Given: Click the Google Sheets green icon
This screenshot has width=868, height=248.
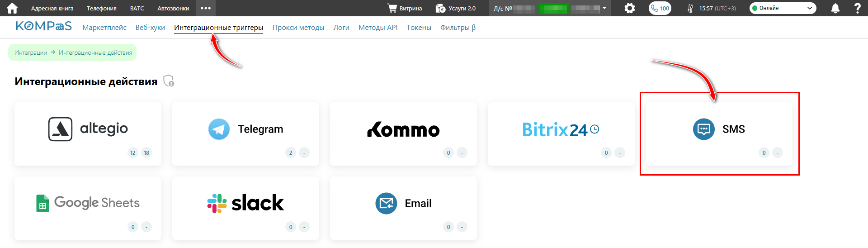Looking at the screenshot, I should click(42, 204).
